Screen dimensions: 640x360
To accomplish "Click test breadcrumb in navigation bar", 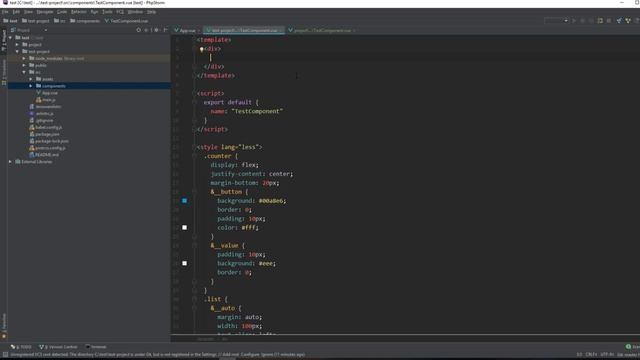I will click(11, 21).
